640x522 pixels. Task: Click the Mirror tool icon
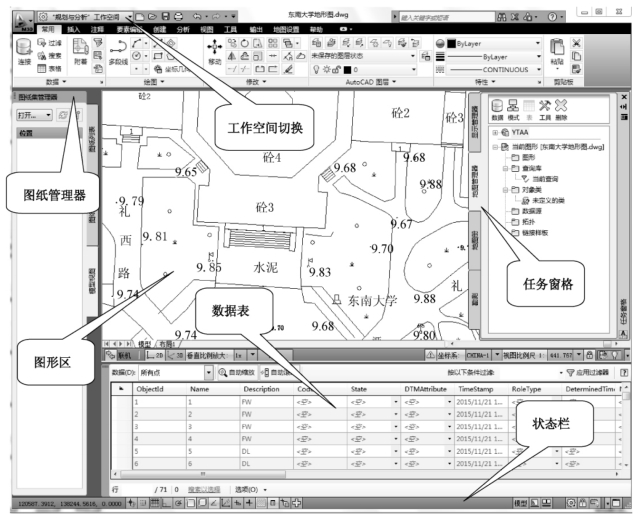pos(232,56)
